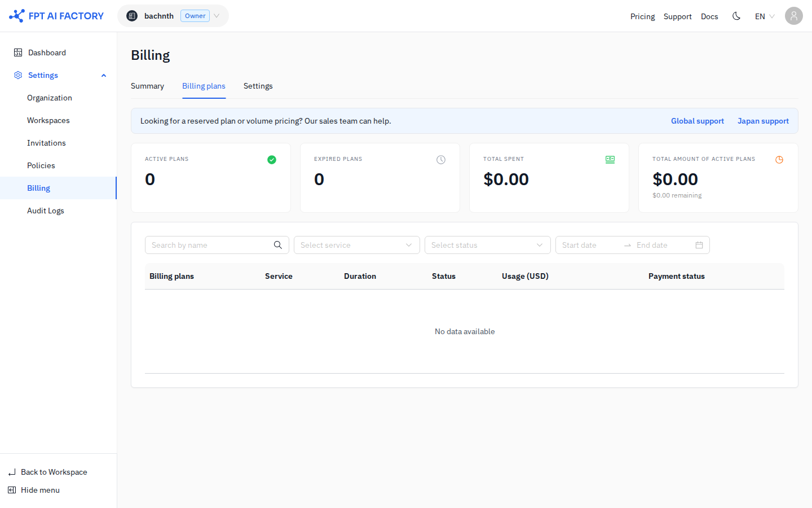
Task: Select Billing in the sidebar
Action: [x=59, y=188]
